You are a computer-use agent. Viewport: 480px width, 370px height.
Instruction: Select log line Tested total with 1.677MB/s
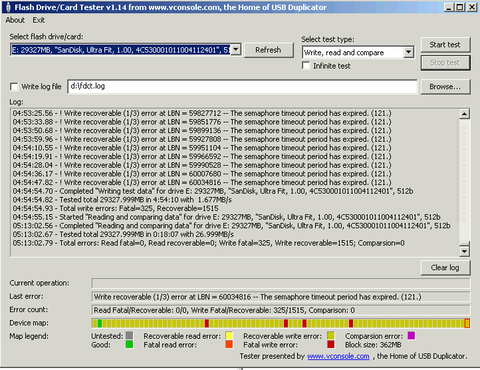point(122,200)
